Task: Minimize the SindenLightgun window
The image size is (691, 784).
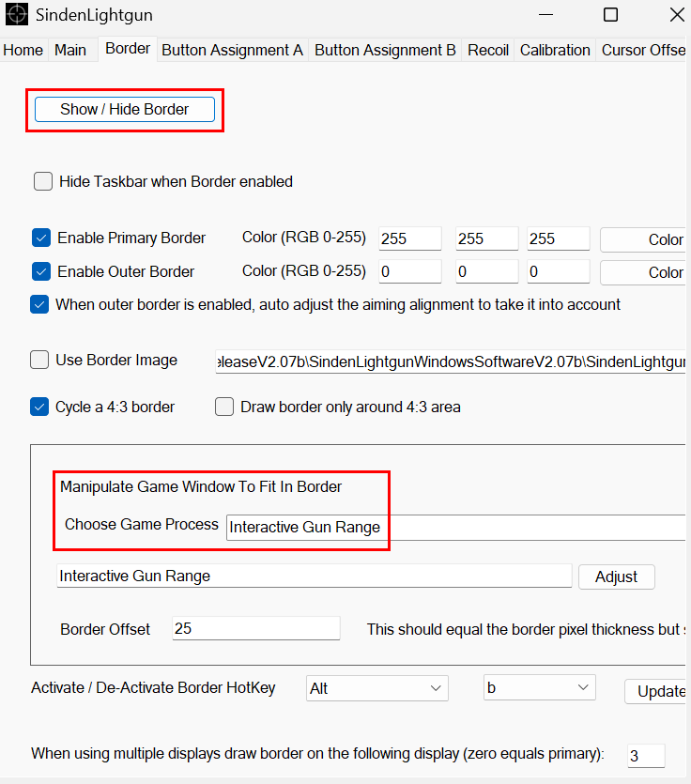Action: pyautogui.click(x=546, y=14)
